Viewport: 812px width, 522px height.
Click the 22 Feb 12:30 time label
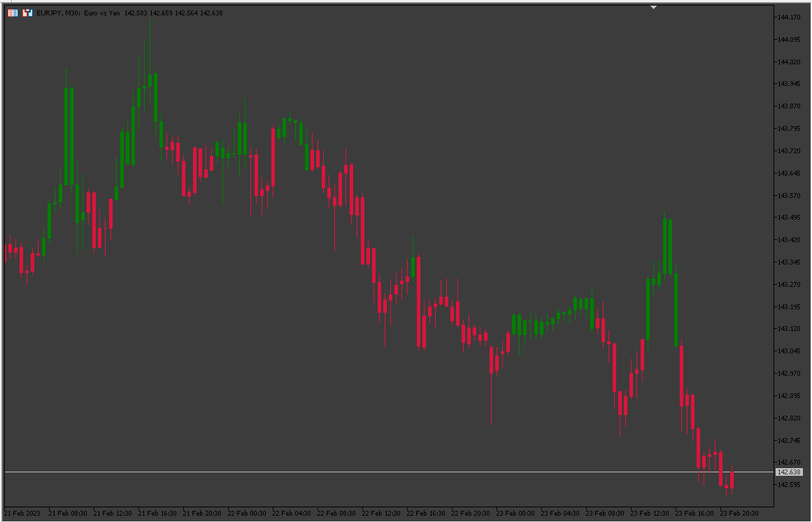(381, 514)
